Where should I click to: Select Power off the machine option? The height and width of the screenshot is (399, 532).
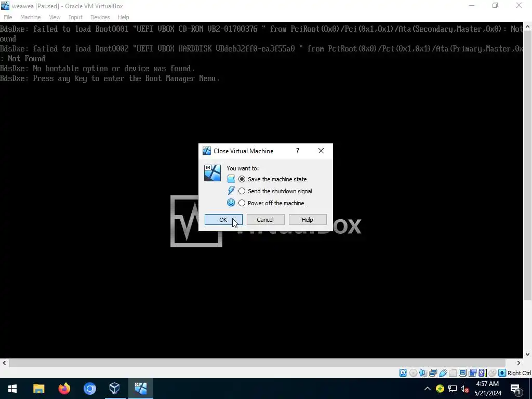(x=242, y=203)
